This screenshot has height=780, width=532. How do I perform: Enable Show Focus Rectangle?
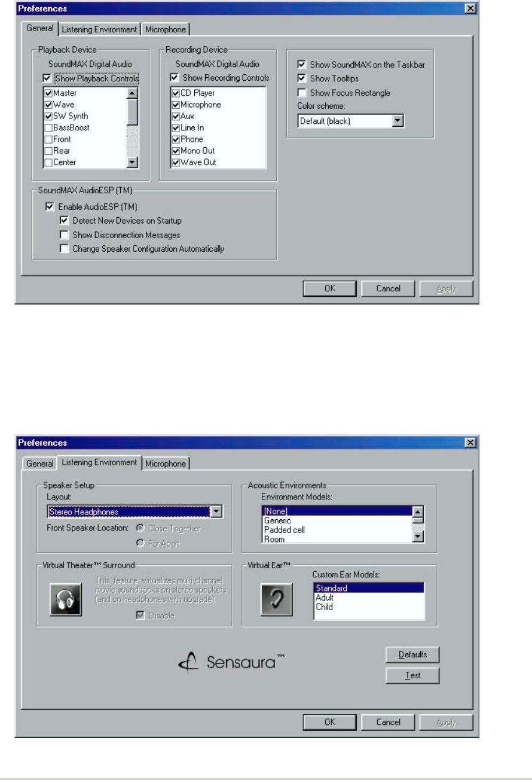(302, 93)
